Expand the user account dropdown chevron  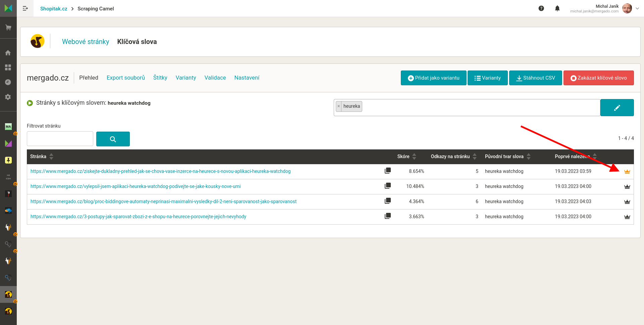637,8
